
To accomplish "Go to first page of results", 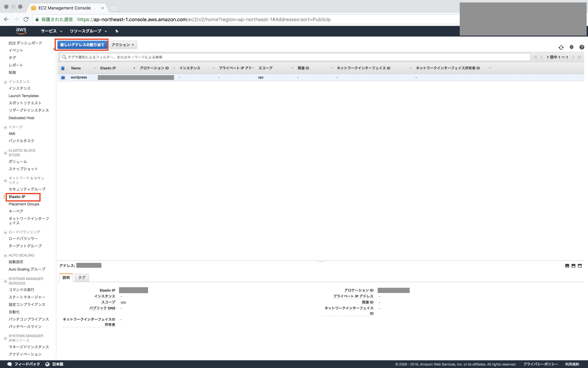I will [x=535, y=57].
